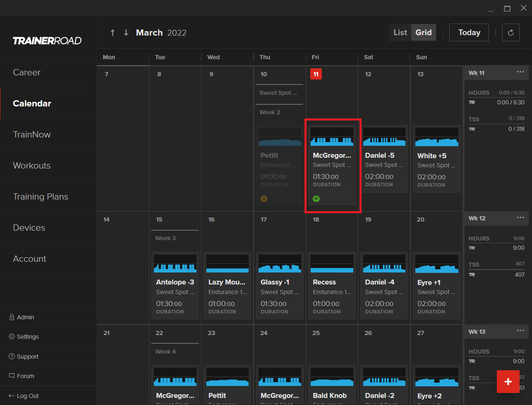Screen dimensions: 532x405
Task: Open TrainNow section
Action: 48,135
